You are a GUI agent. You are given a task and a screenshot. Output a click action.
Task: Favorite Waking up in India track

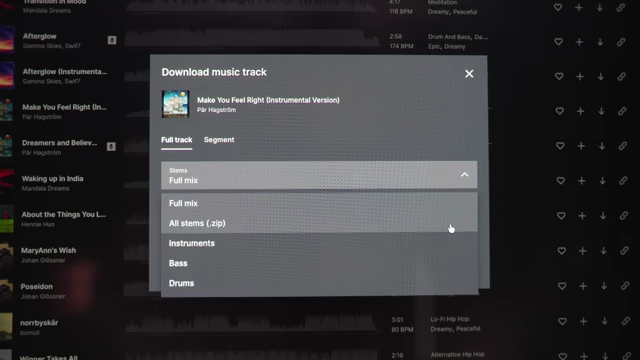[x=560, y=180]
